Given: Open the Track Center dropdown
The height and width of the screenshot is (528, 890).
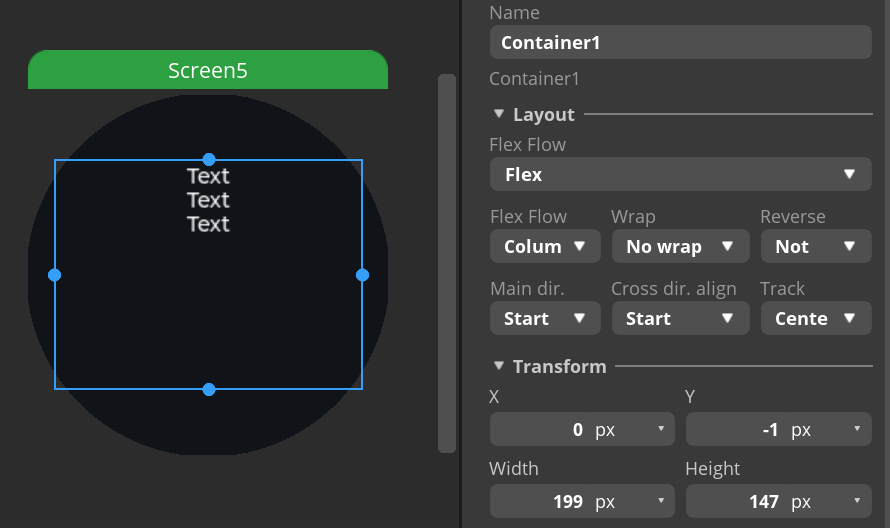Looking at the screenshot, I should [816, 318].
